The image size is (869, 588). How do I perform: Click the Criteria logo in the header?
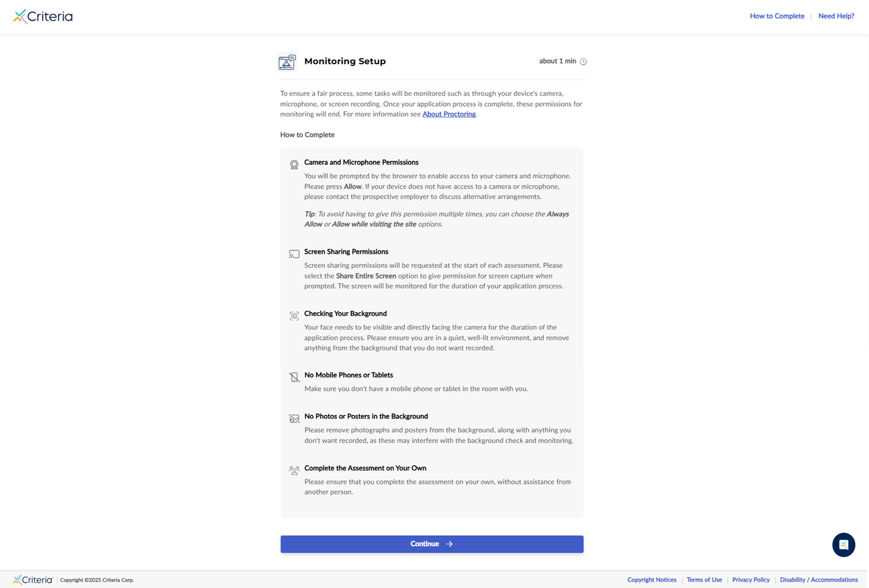point(43,16)
